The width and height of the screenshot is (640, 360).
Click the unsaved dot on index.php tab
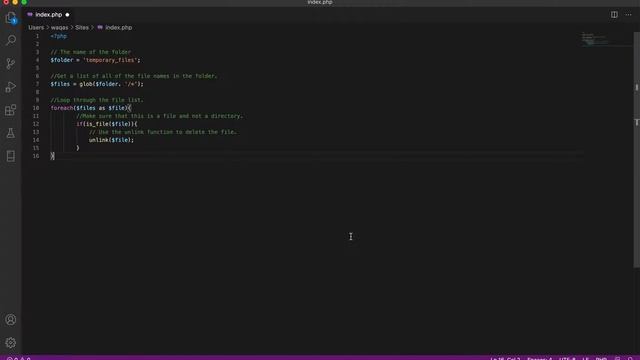point(67,15)
